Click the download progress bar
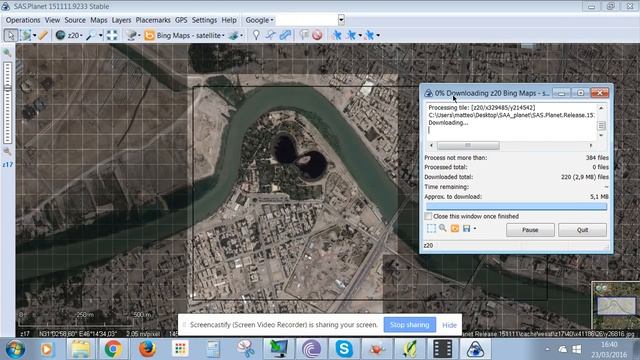 click(x=516, y=207)
